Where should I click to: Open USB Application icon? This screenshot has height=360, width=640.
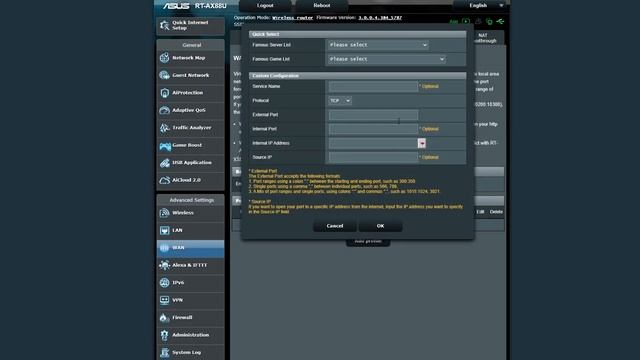pos(164,162)
